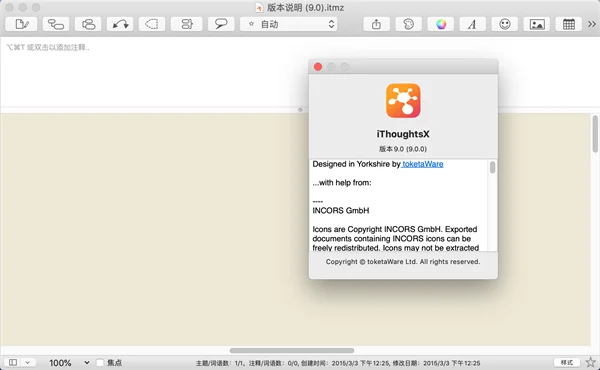Toggle the 焦点 focus checkbox
The height and width of the screenshot is (370, 600).
point(100,362)
